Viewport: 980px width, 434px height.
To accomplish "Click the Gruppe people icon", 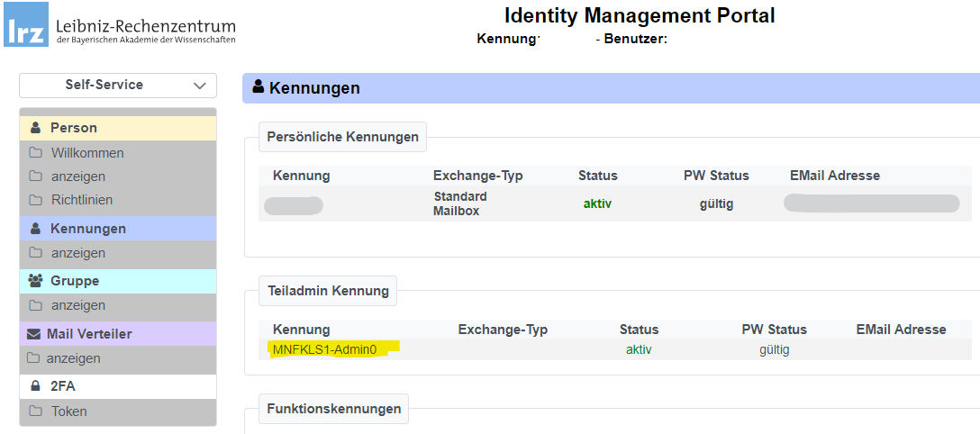I will pos(36,281).
